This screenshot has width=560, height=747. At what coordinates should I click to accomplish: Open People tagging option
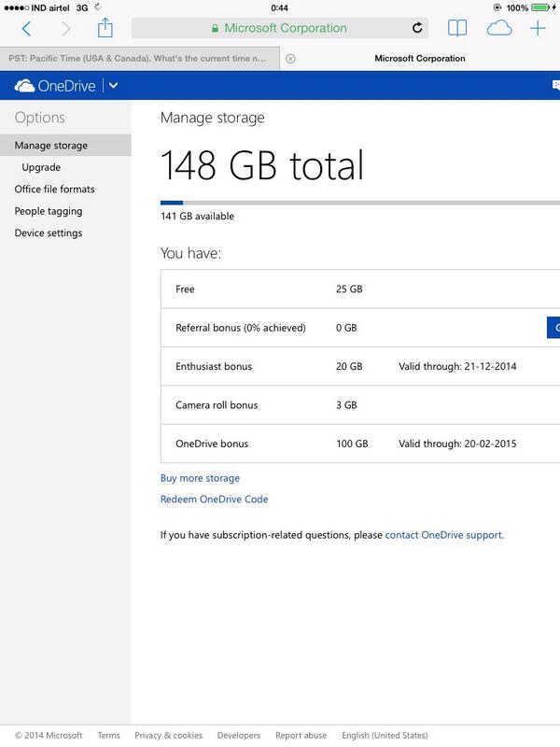tap(49, 211)
